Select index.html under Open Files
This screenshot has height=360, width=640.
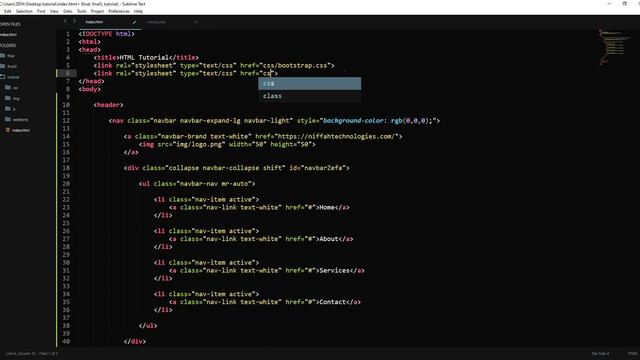click(x=9, y=35)
